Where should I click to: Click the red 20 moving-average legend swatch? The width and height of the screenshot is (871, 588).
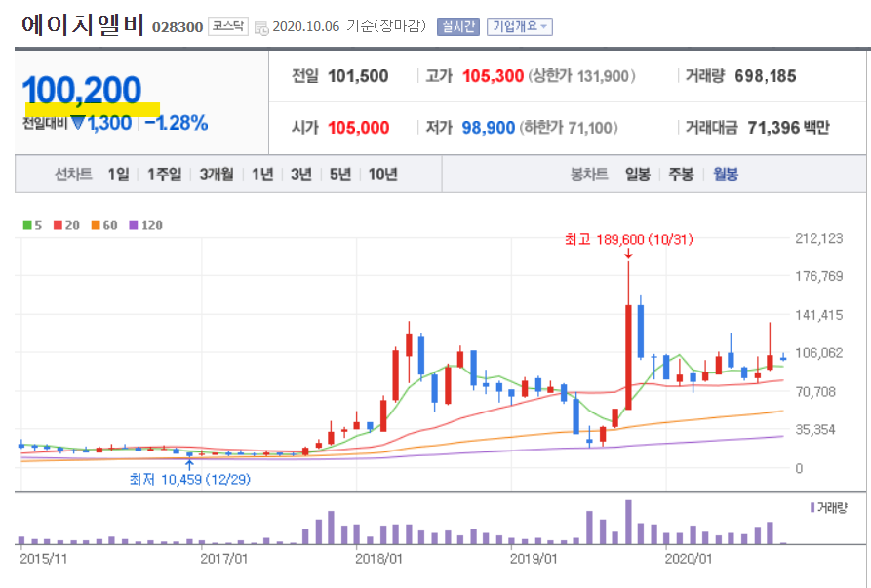click(58, 225)
